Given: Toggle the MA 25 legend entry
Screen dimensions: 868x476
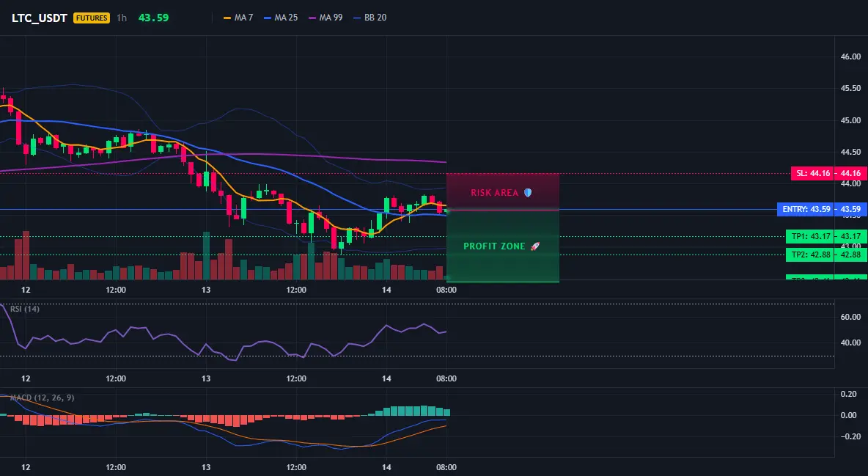Looking at the screenshot, I should pos(281,18).
